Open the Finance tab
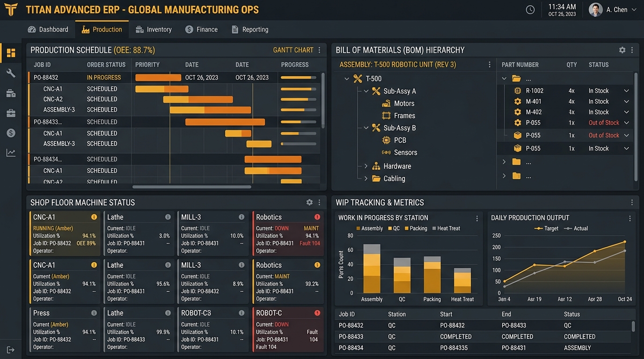Screen dimensions: 644x359 click(x=202, y=29)
